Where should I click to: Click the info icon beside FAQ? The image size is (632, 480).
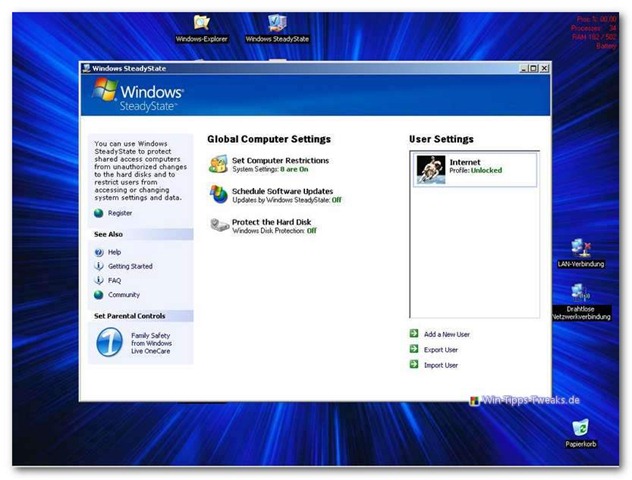(x=99, y=281)
